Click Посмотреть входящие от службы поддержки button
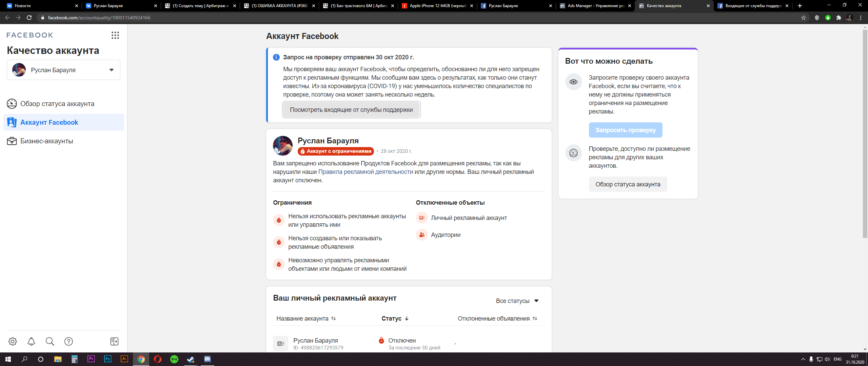Image resolution: width=868 pixels, height=366 pixels. (351, 109)
